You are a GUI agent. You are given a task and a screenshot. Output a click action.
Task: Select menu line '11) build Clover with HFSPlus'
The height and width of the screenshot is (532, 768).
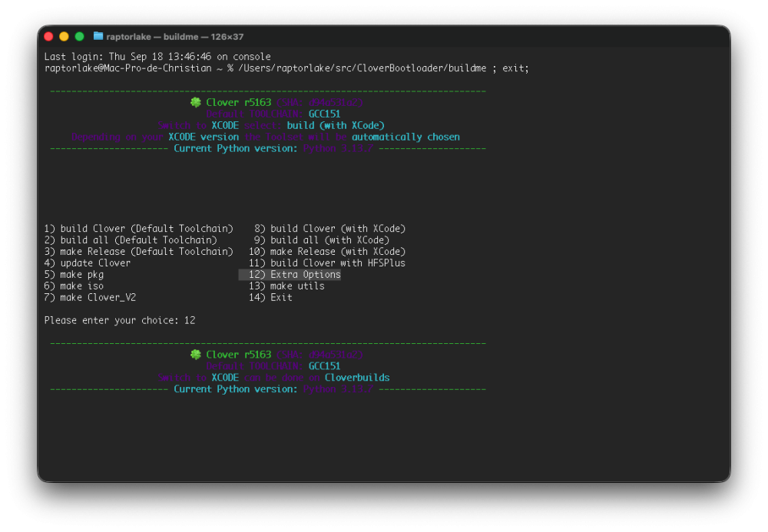[327, 263]
